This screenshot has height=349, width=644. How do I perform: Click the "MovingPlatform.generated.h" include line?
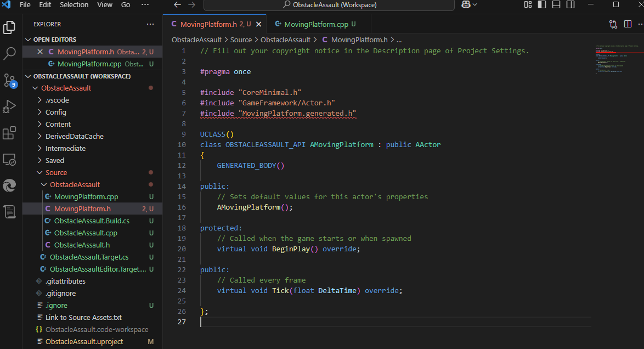pyautogui.click(x=278, y=114)
